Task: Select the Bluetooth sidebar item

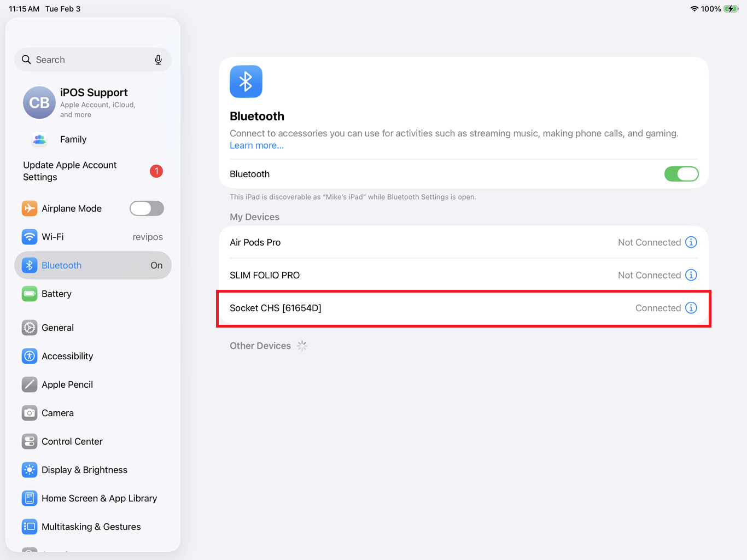Action: point(93,265)
